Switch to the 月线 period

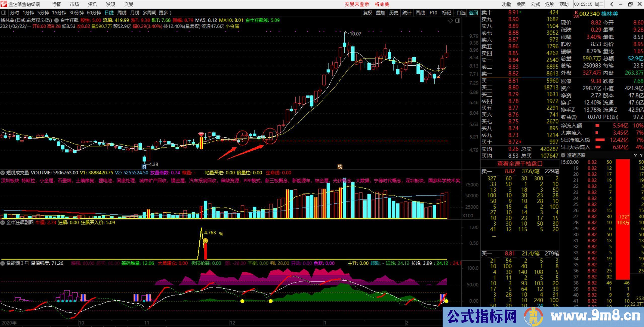click(x=135, y=13)
